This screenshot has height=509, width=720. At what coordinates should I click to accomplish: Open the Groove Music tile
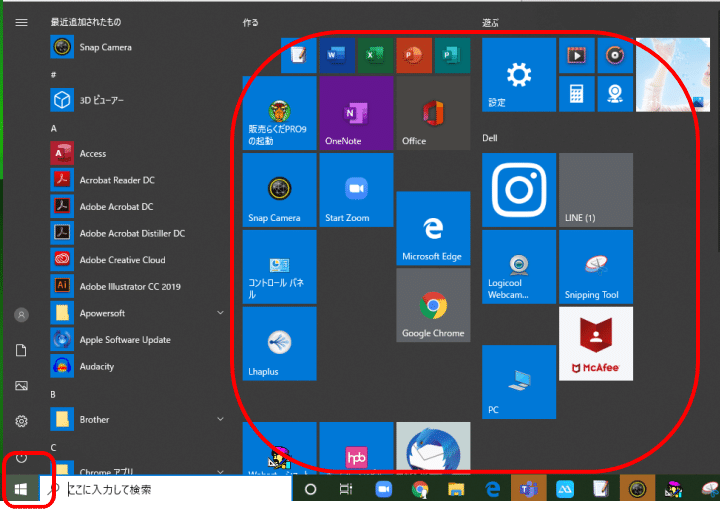click(615, 56)
